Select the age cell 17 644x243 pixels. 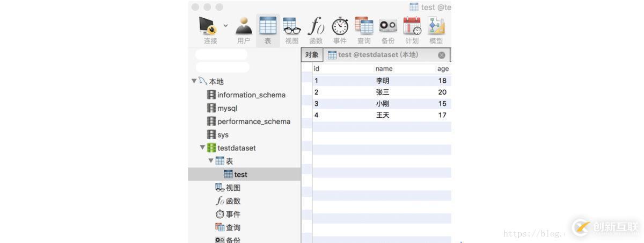tap(443, 115)
